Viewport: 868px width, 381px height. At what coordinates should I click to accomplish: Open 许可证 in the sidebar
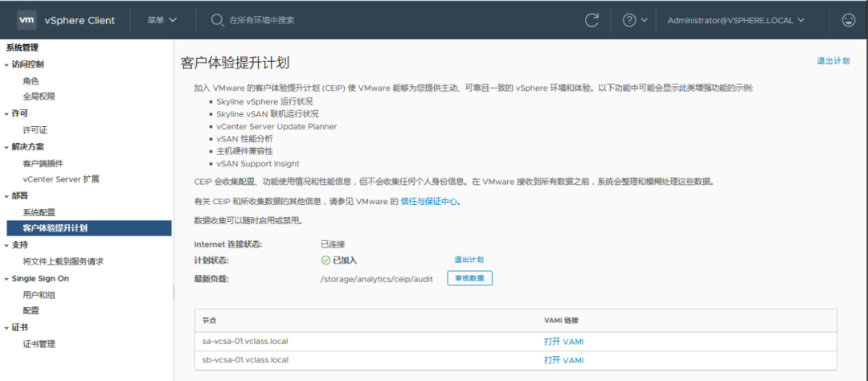[x=35, y=130]
